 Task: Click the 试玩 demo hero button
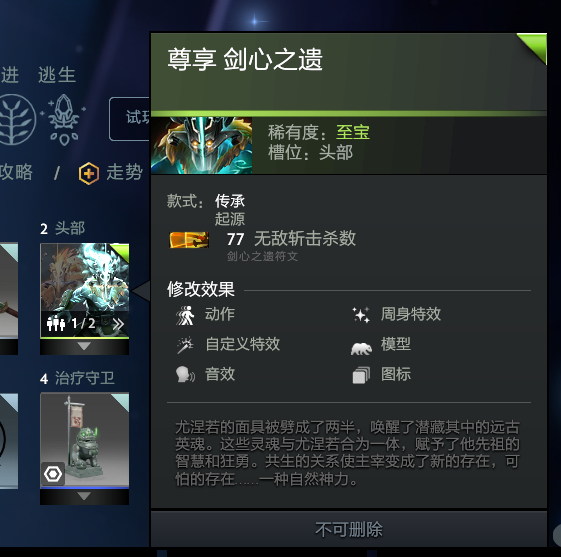[x=130, y=119]
